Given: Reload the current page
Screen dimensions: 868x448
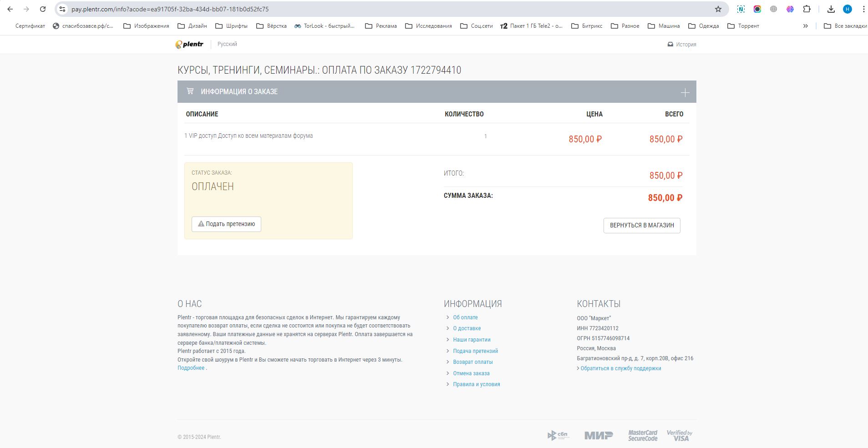Looking at the screenshot, I should click(x=42, y=9).
